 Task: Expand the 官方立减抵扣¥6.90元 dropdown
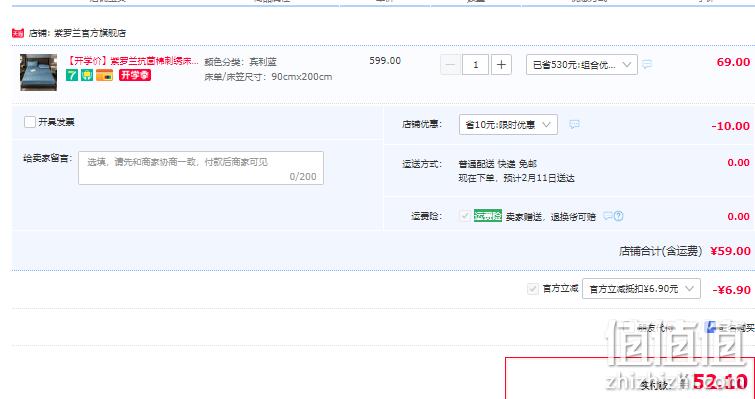pyautogui.click(x=641, y=289)
